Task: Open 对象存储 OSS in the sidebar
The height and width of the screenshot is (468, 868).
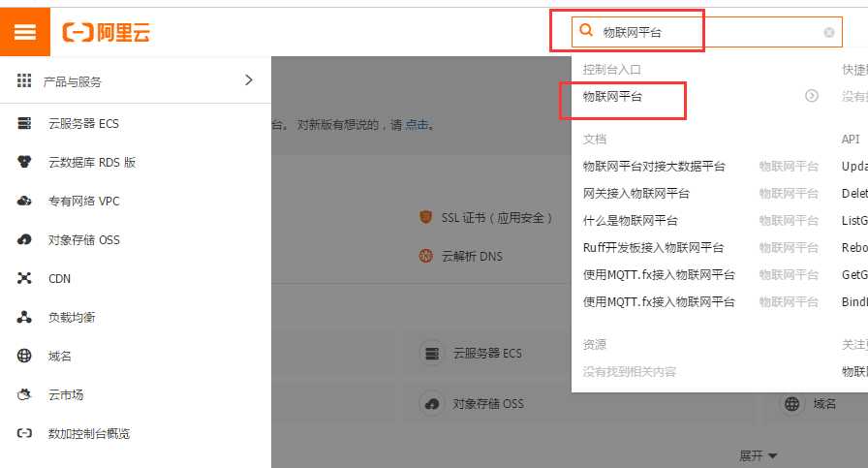Action: coord(83,240)
